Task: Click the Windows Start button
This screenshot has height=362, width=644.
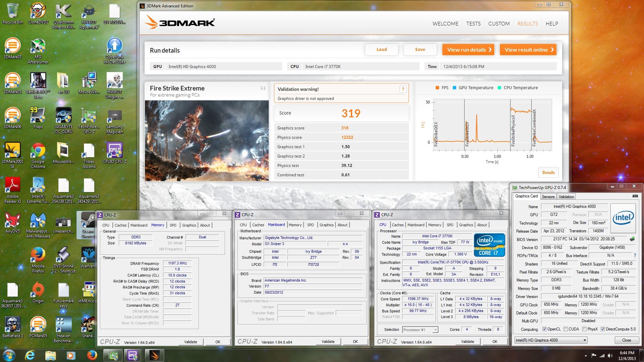Action: tap(9, 355)
